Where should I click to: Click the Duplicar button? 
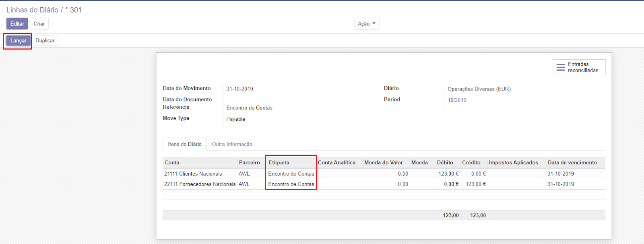point(45,41)
